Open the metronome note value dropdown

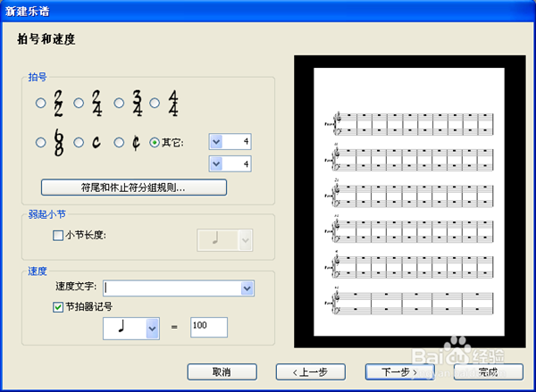pos(152,328)
